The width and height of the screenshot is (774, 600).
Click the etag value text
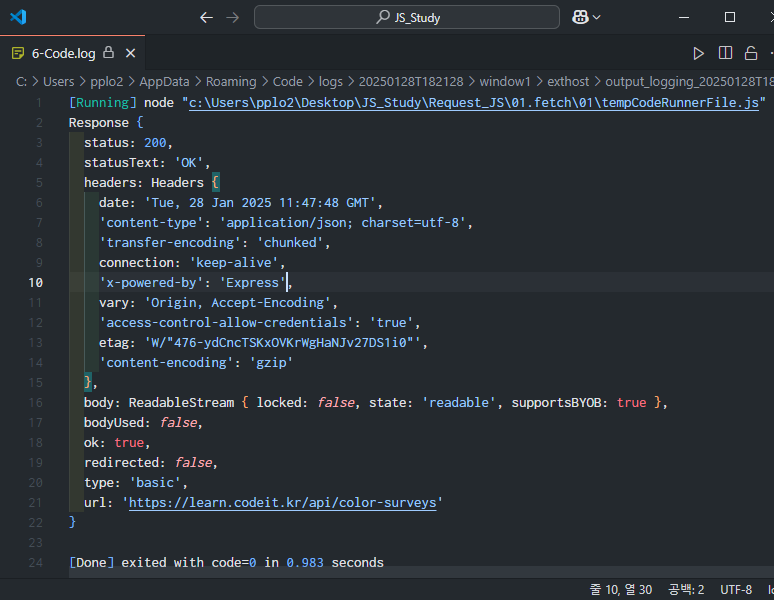282,342
